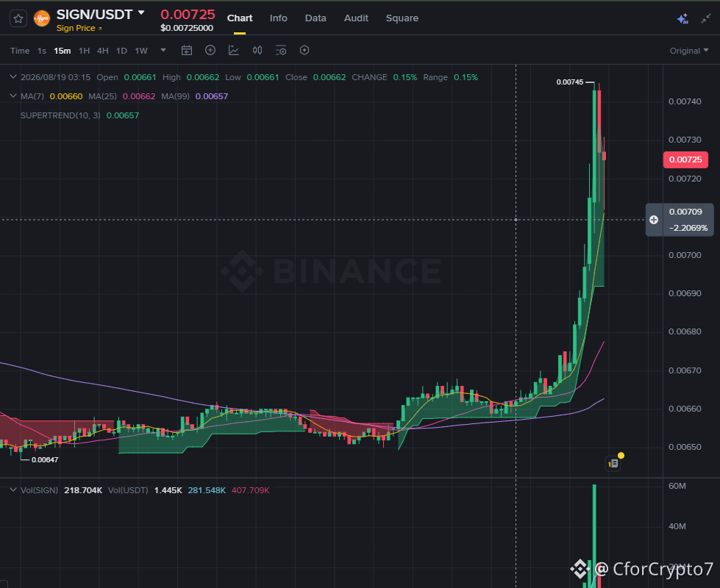The image size is (720, 588).
Task: Select the 1s interval
Action: point(42,51)
